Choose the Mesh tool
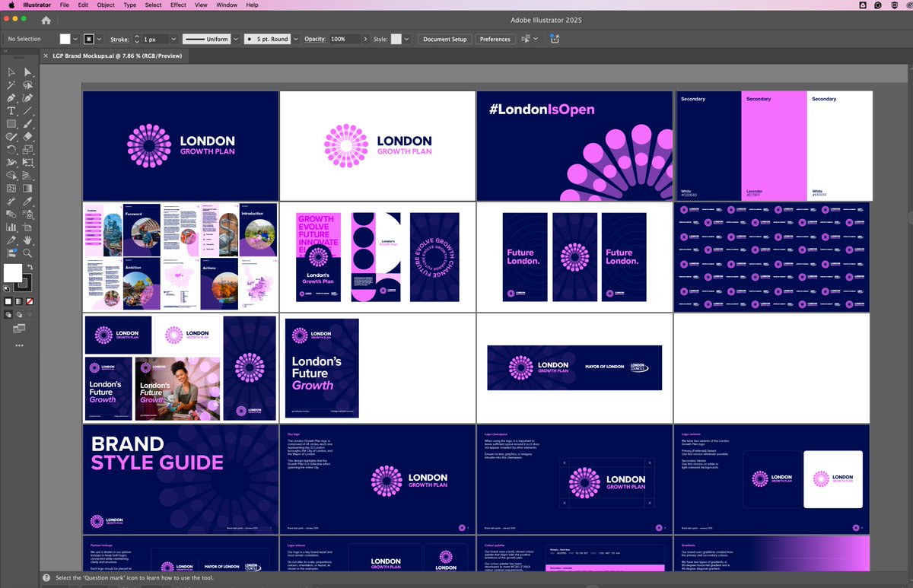The width and height of the screenshot is (913, 588). click(x=11, y=189)
